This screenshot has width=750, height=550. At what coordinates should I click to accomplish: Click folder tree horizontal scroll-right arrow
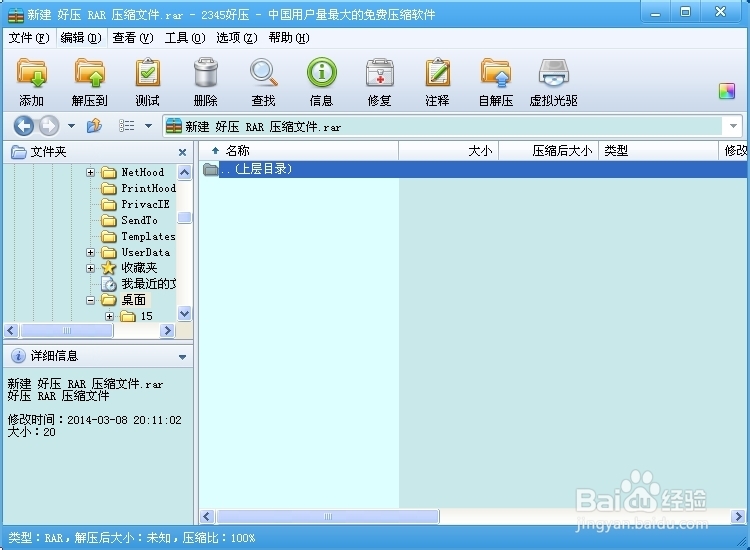tap(167, 330)
